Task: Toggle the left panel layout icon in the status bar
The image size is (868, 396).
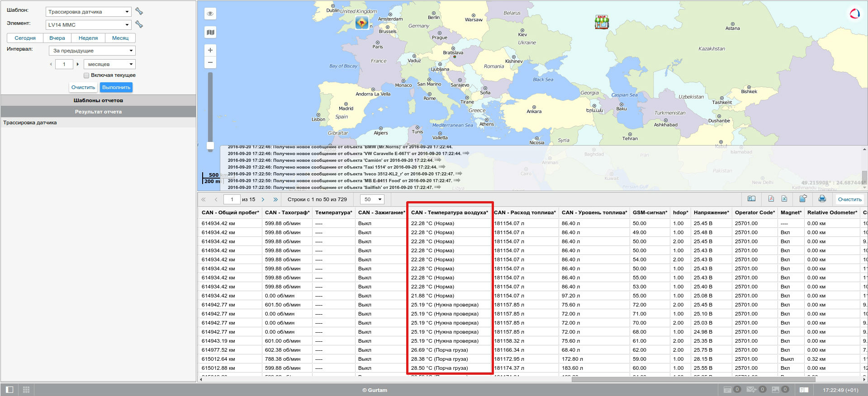Action: pos(9,389)
